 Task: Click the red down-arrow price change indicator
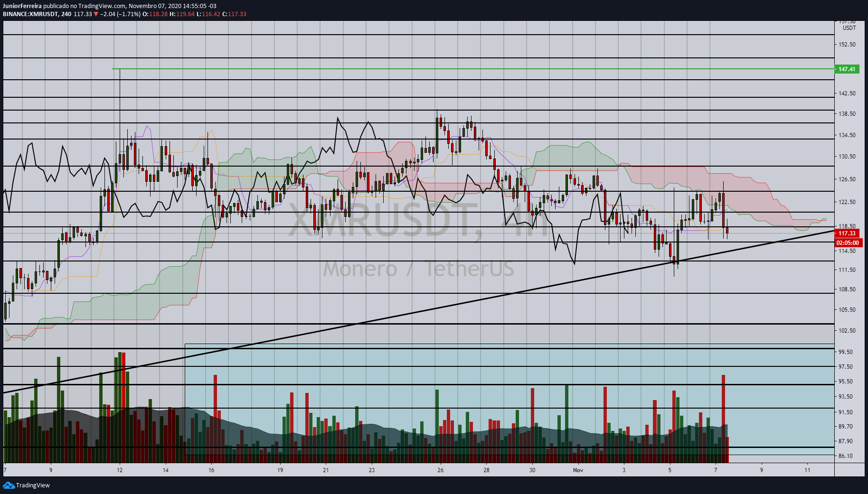[x=96, y=14]
